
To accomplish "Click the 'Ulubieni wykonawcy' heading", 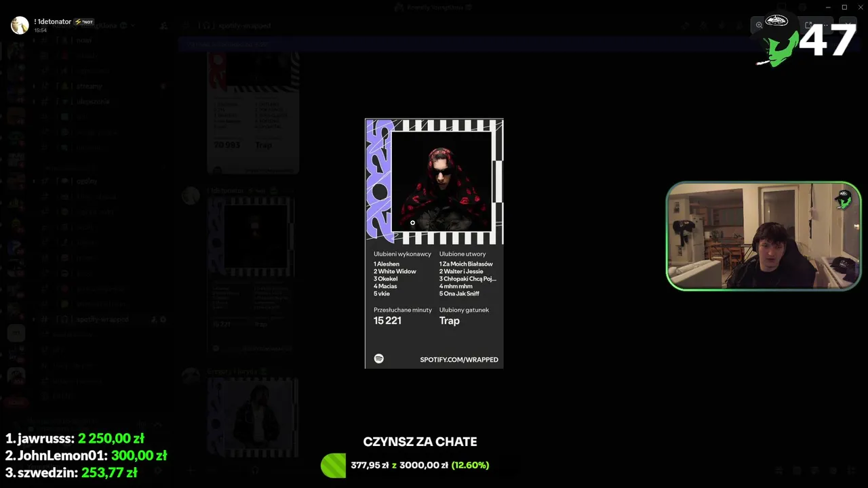I will pos(402,253).
